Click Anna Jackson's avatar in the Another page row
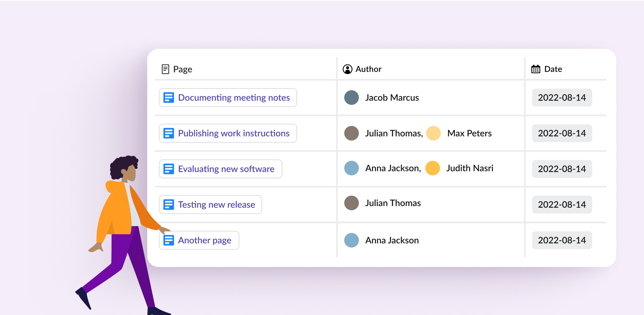Screen dimensions: 644x315 click(351, 240)
